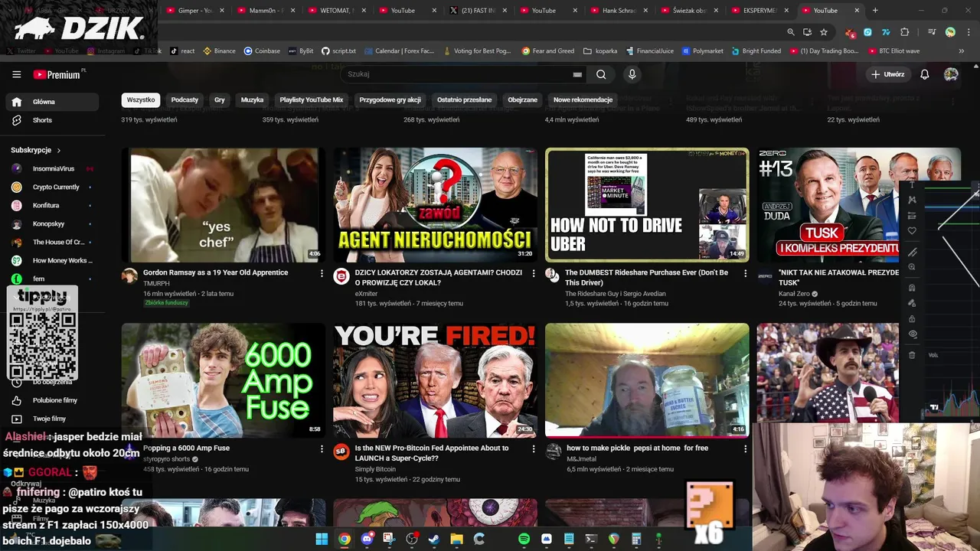Open Simply Bitcoin channel avatar

pyautogui.click(x=341, y=452)
